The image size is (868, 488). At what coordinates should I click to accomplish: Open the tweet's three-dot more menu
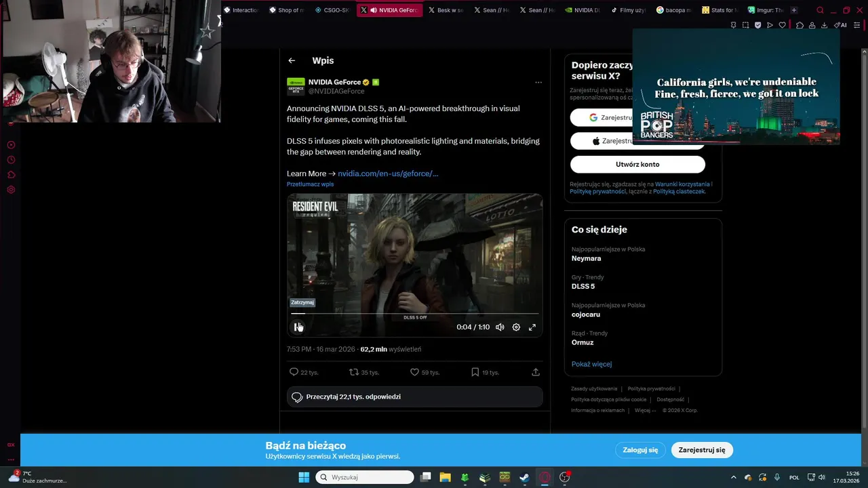click(x=538, y=83)
